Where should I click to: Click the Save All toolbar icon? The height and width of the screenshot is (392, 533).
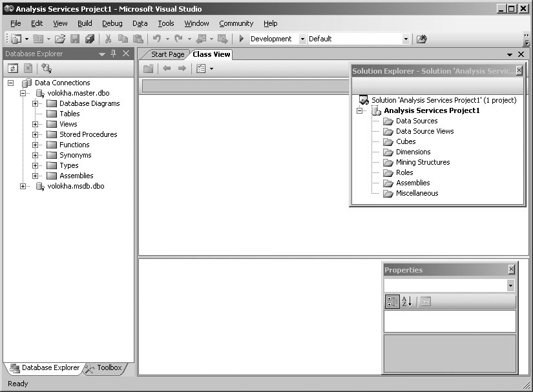[x=90, y=39]
